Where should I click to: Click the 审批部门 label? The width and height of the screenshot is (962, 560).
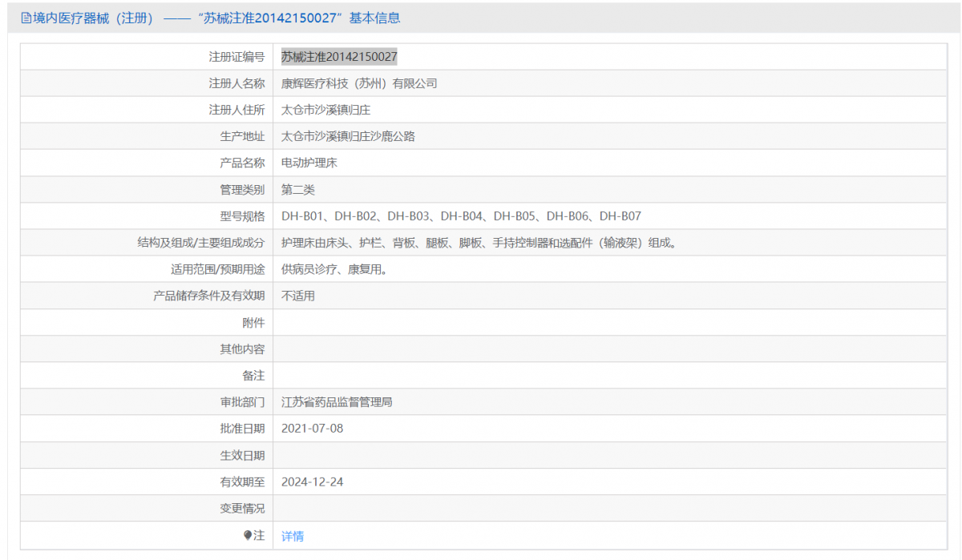pos(242,402)
